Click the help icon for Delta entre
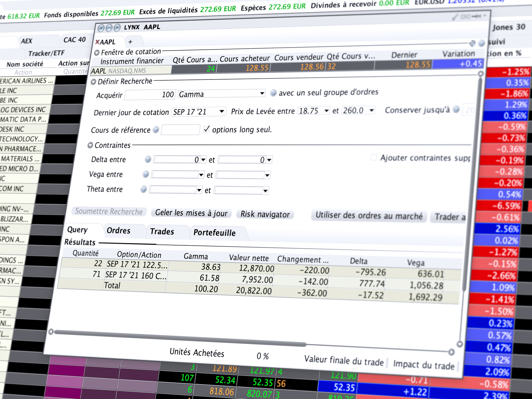This screenshot has width=532, height=399. (148, 159)
